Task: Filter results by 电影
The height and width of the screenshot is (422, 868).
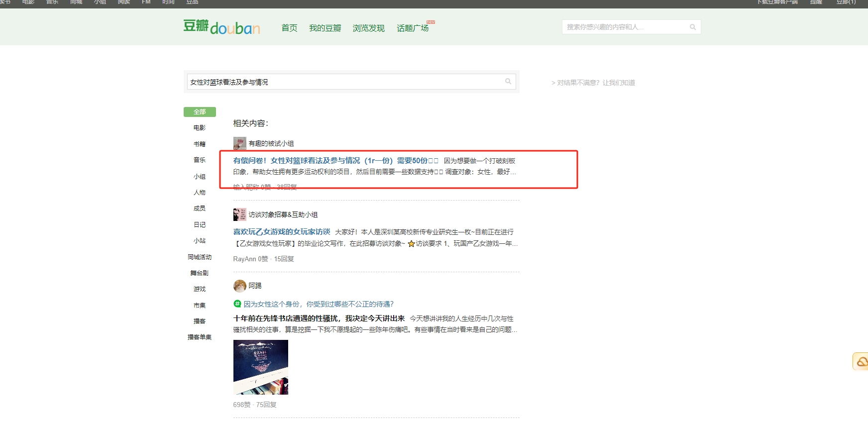Action: [200, 128]
